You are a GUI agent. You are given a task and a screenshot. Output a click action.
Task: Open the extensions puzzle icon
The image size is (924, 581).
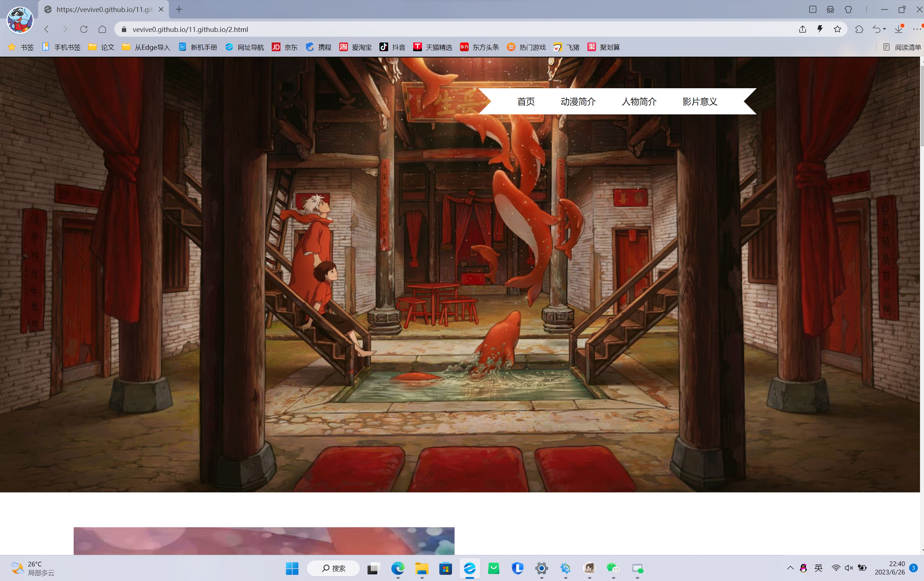click(x=859, y=29)
